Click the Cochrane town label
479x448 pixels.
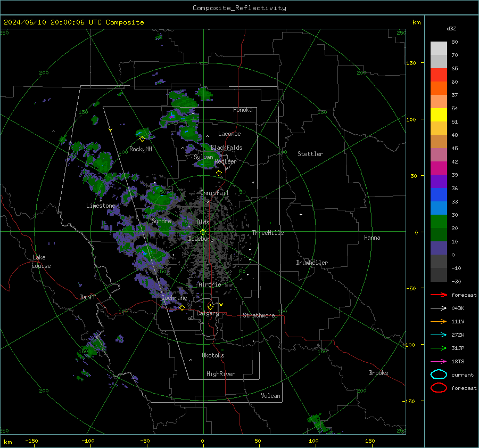coord(174,298)
